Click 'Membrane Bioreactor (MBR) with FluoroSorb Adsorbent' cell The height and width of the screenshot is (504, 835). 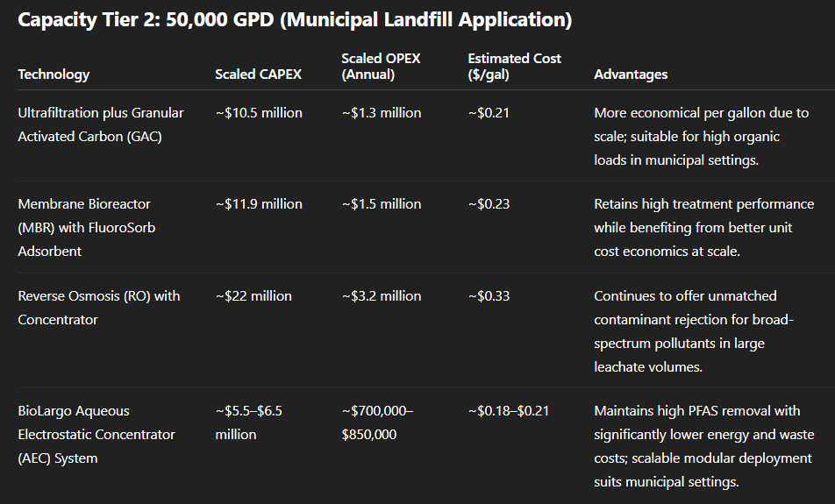pyautogui.click(x=87, y=228)
